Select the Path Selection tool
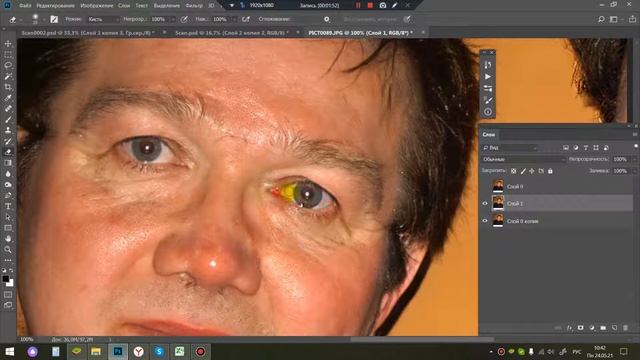 (x=8, y=217)
